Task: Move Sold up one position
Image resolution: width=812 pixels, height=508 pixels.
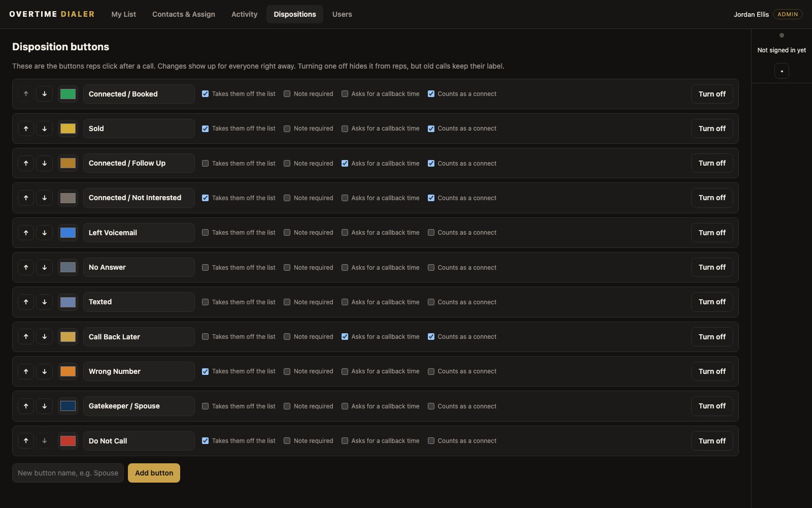Action: pos(26,129)
